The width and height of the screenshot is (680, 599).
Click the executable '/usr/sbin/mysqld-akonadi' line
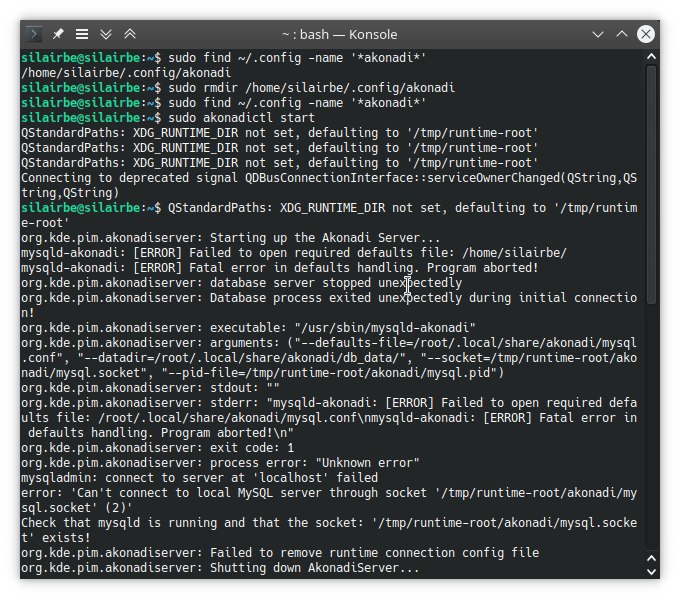coord(248,327)
